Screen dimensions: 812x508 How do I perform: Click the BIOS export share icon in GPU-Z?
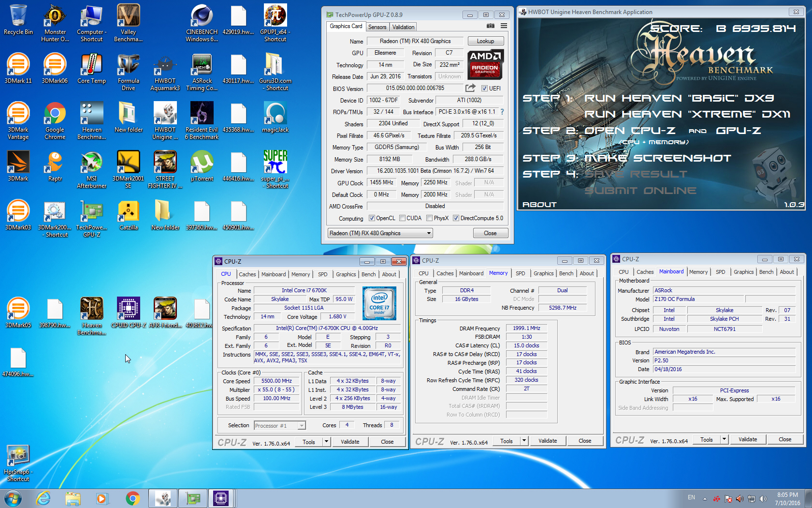470,88
